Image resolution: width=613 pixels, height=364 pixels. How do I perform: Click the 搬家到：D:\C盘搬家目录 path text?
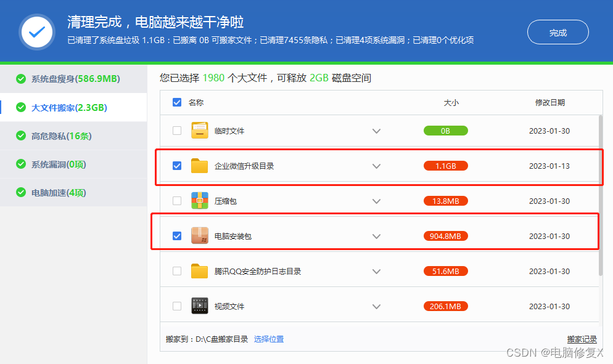[x=207, y=339]
